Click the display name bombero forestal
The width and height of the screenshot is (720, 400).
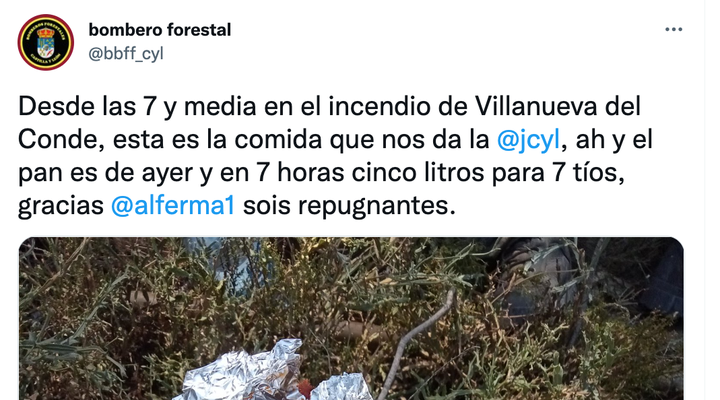pos(160,30)
